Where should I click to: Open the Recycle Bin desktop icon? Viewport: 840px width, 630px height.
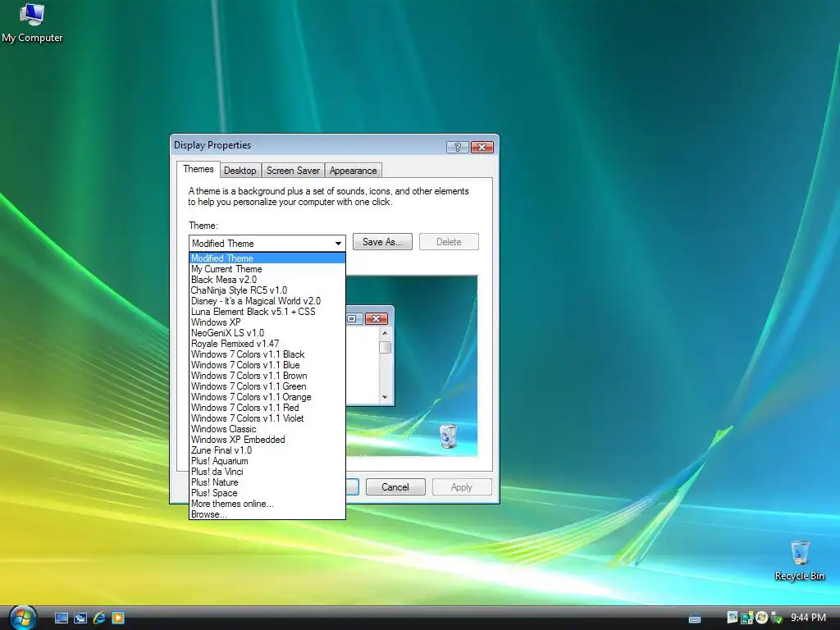pos(799,560)
